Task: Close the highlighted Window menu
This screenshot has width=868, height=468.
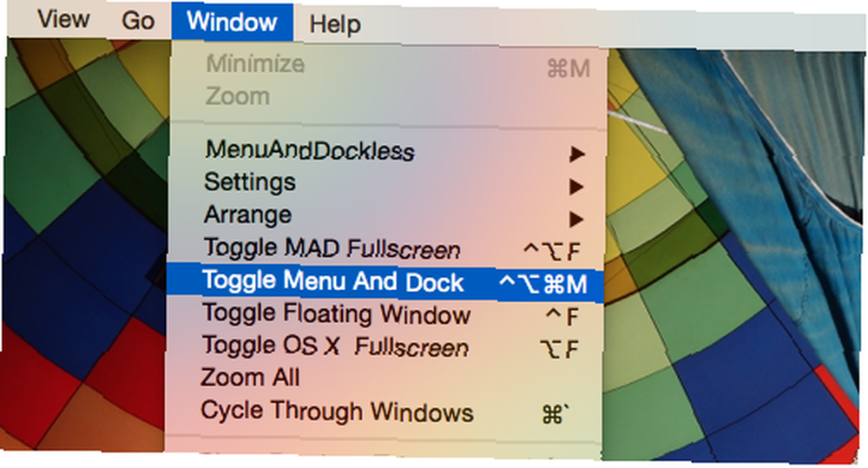Action: pyautogui.click(x=232, y=22)
